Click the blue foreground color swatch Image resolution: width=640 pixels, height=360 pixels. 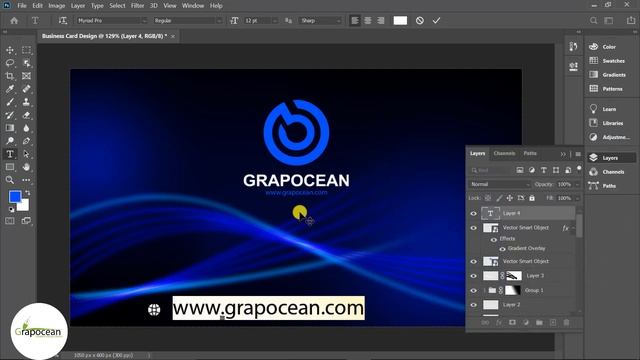click(x=14, y=196)
